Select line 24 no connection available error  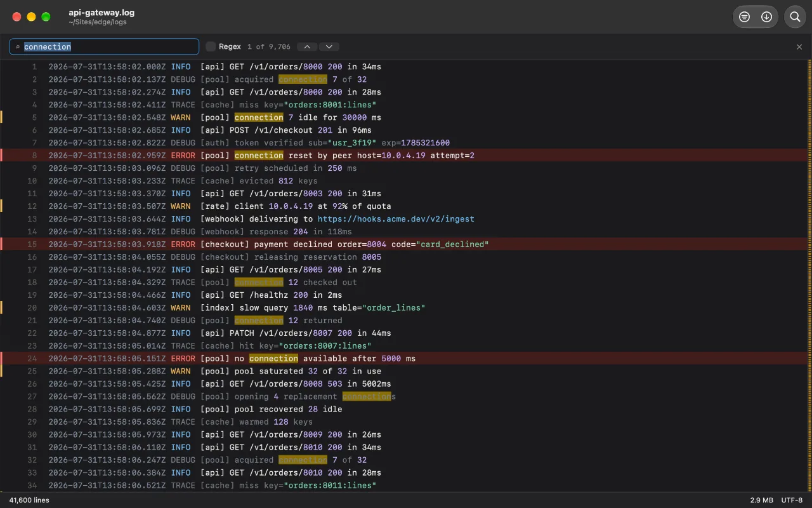point(406,359)
